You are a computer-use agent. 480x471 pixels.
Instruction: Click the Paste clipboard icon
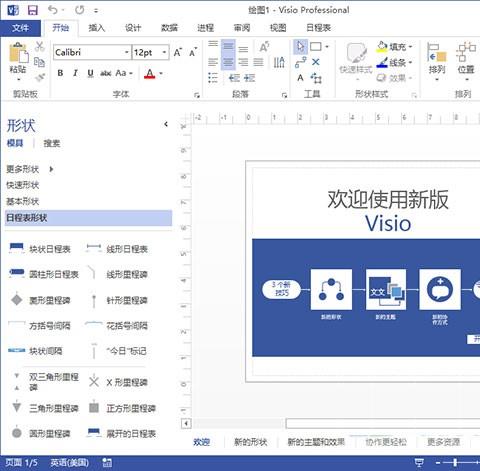pos(18,53)
